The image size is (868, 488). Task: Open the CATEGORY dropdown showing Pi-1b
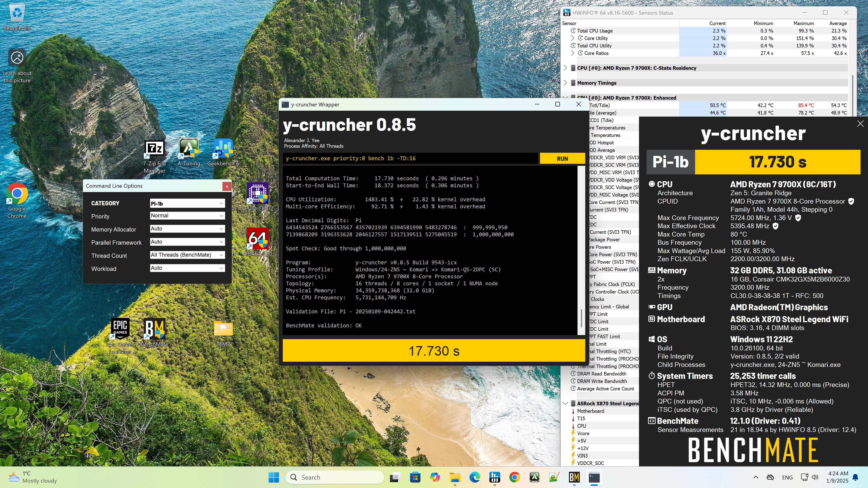tap(187, 203)
